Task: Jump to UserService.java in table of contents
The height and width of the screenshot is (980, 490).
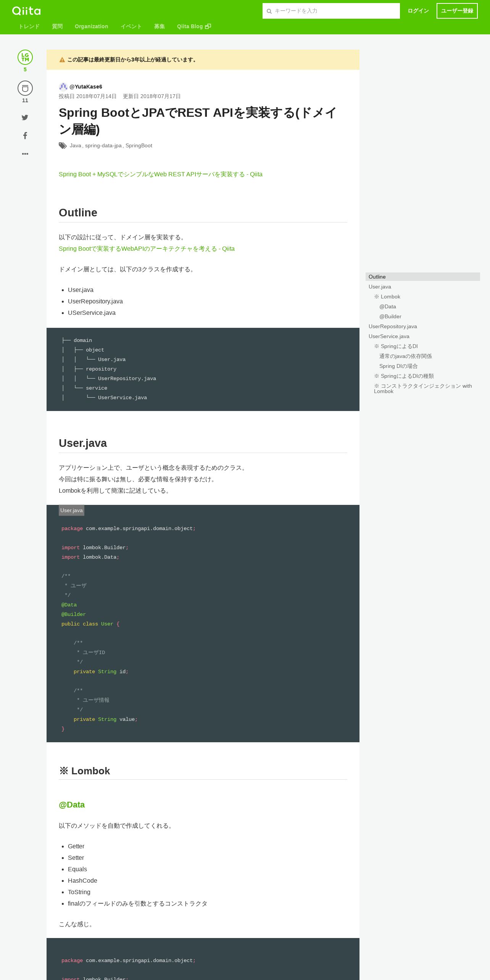Action: (389, 336)
